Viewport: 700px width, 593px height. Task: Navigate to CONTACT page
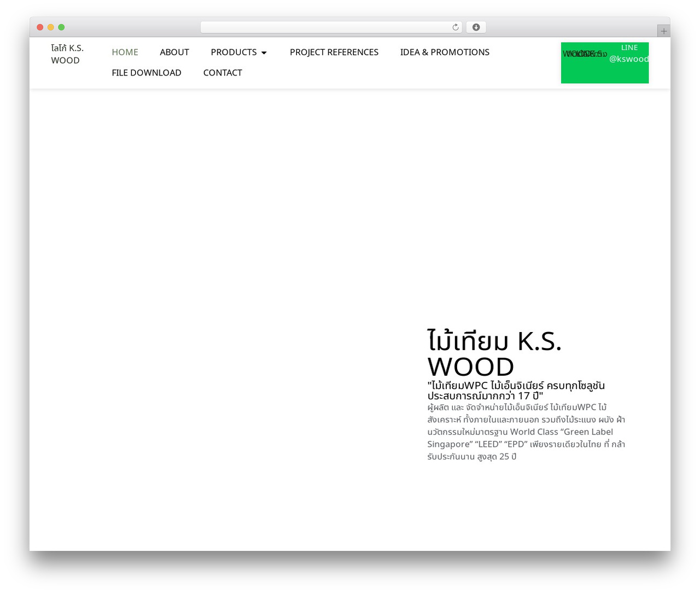click(223, 73)
